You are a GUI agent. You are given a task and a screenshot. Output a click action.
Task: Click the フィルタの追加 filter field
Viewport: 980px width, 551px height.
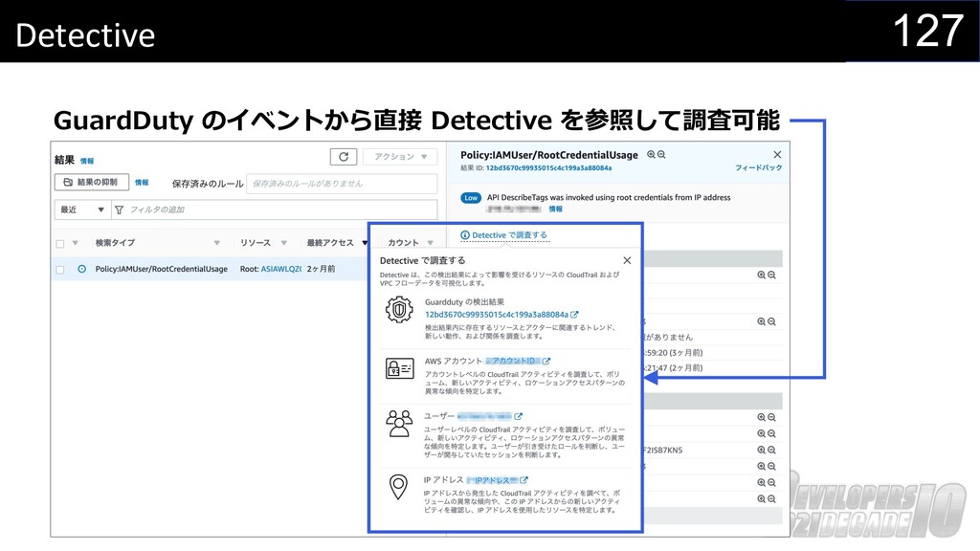(x=275, y=209)
